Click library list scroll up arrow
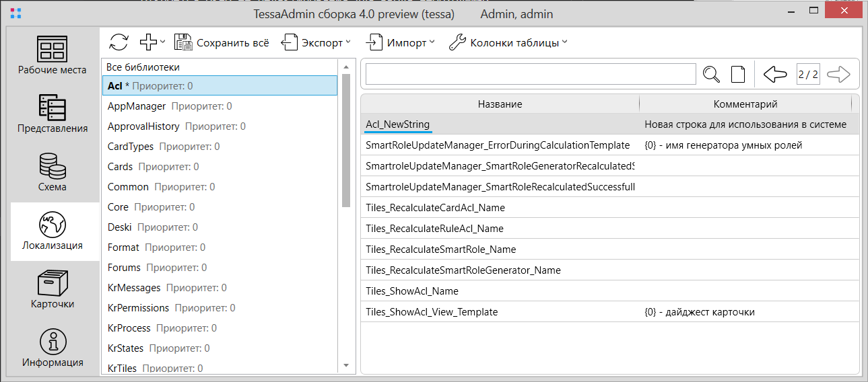 point(346,67)
